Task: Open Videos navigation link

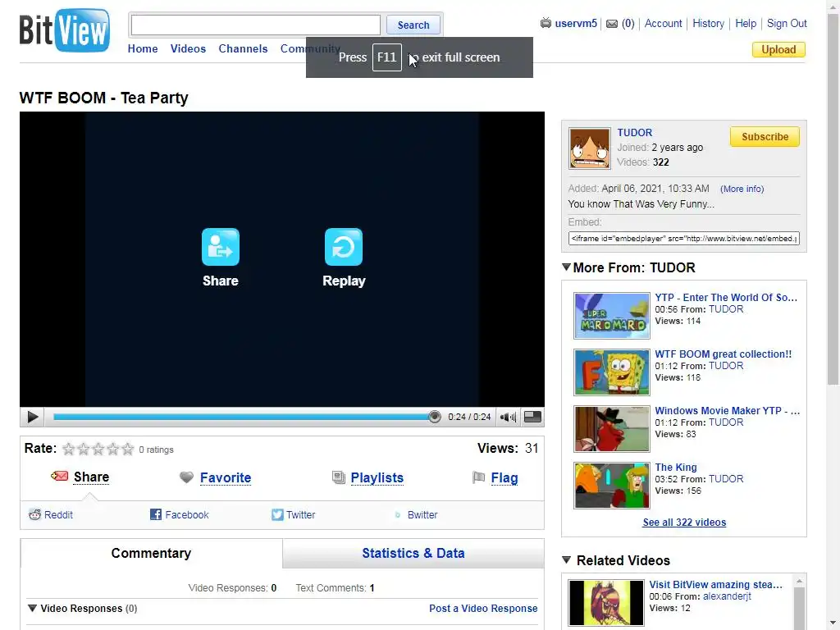Action: pos(188,48)
